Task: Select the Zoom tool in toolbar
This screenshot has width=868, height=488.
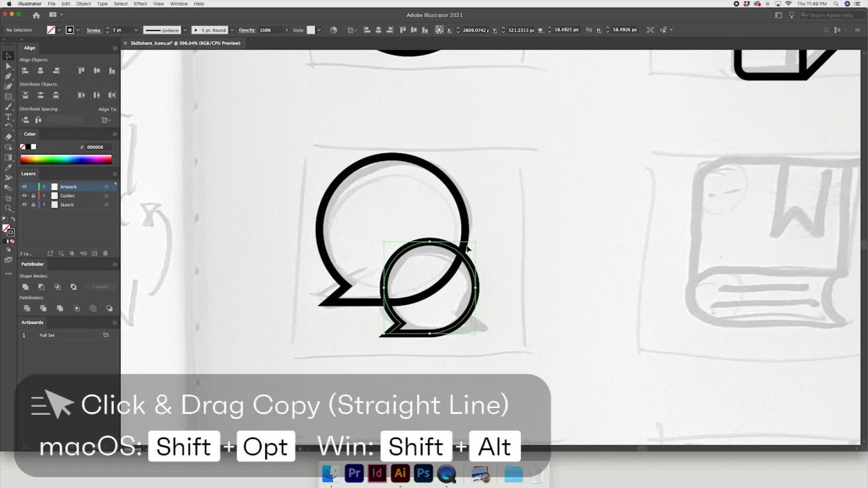Action: 8,208
